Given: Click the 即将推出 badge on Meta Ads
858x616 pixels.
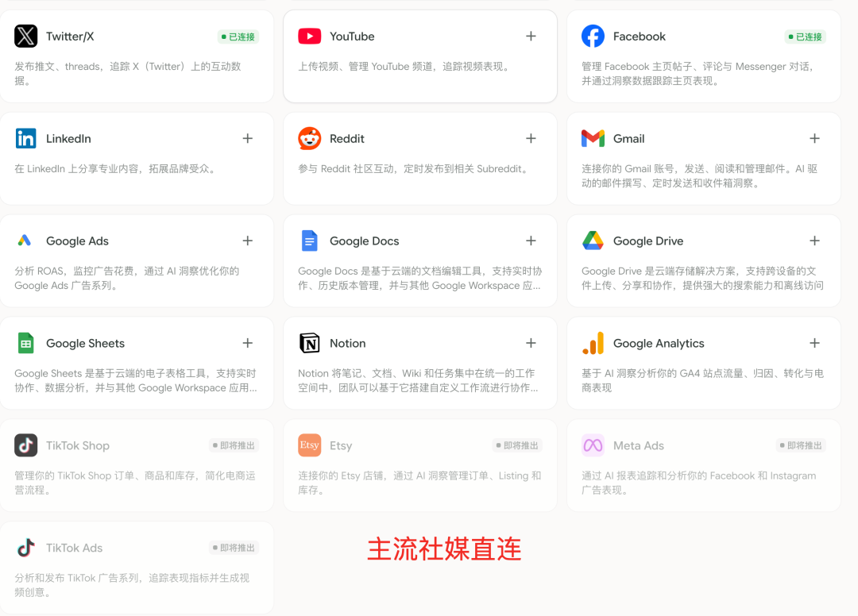Looking at the screenshot, I should point(801,445).
